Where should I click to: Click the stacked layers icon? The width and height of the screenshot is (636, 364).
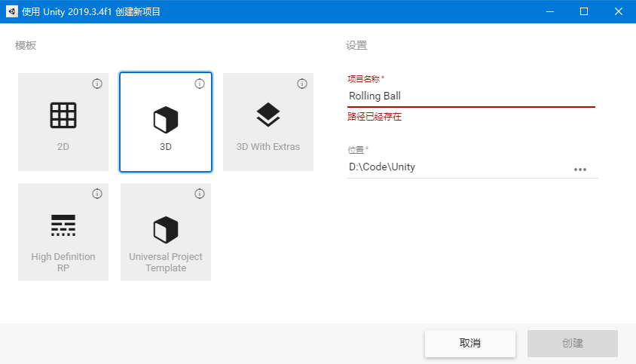click(x=268, y=115)
